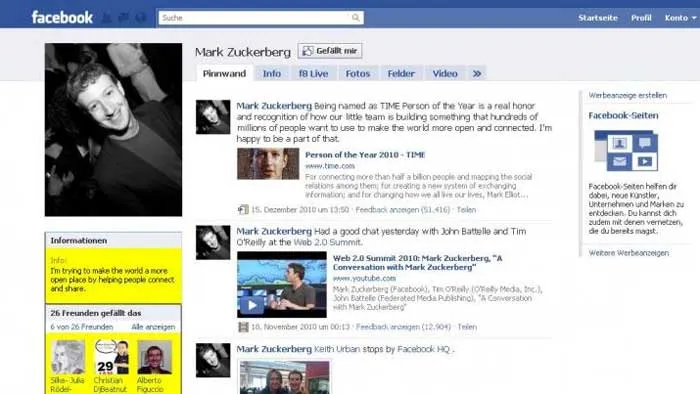Open Alle anzeigen friends link
Viewport: 700px width, 394px height.
pos(153,327)
